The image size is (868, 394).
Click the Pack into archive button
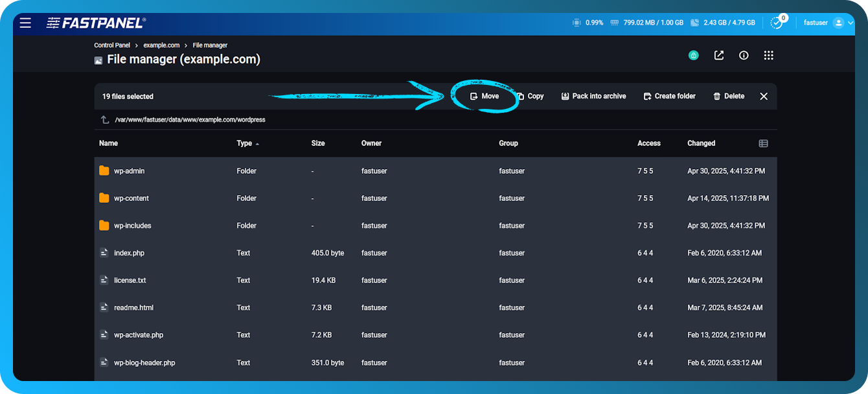[x=593, y=96]
